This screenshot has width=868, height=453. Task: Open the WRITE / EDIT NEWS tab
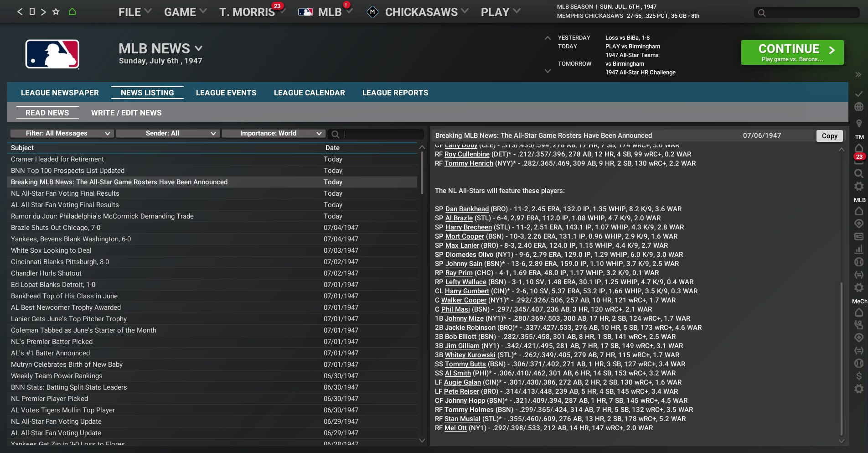[126, 113]
